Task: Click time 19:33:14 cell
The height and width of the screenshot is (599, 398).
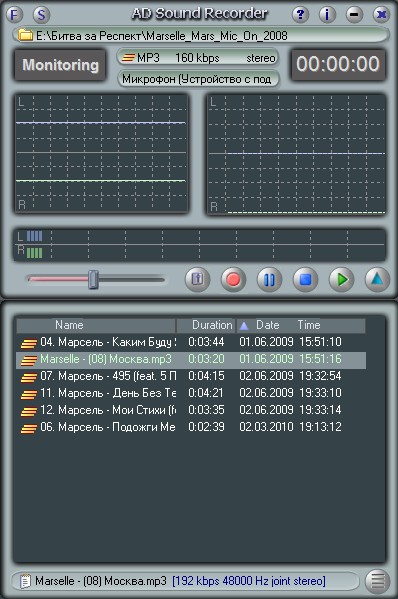Action: click(320, 410)
